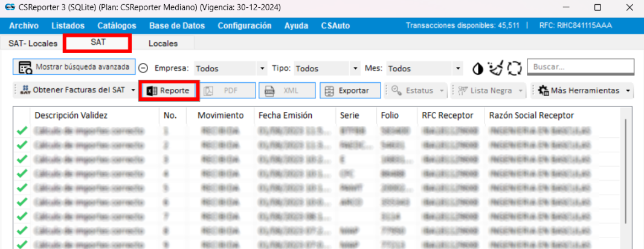
Task: Click RFC: RIHC841115AAA text
Action: [575, 25]
